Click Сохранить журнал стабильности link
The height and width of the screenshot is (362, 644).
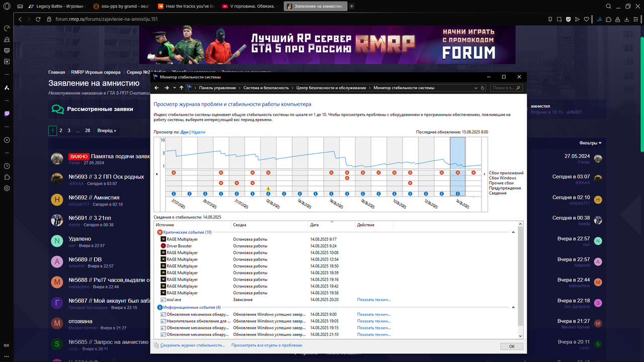[x=192, y=345]
